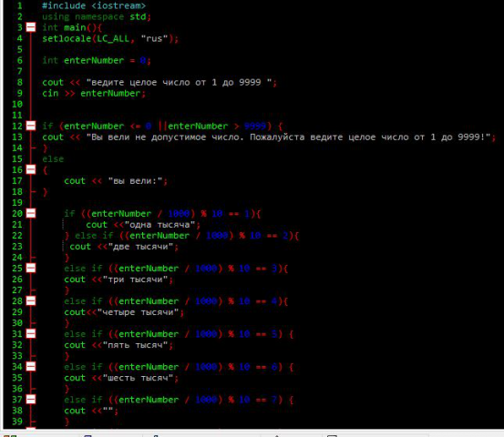Collapse fold marker on line 25
The image size is (504, 437).
[x=31, y=268]
